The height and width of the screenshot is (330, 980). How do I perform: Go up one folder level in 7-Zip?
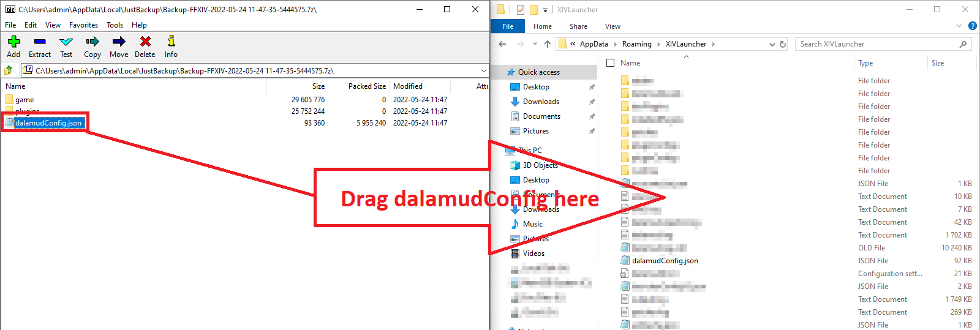click(x=9, y=70)
